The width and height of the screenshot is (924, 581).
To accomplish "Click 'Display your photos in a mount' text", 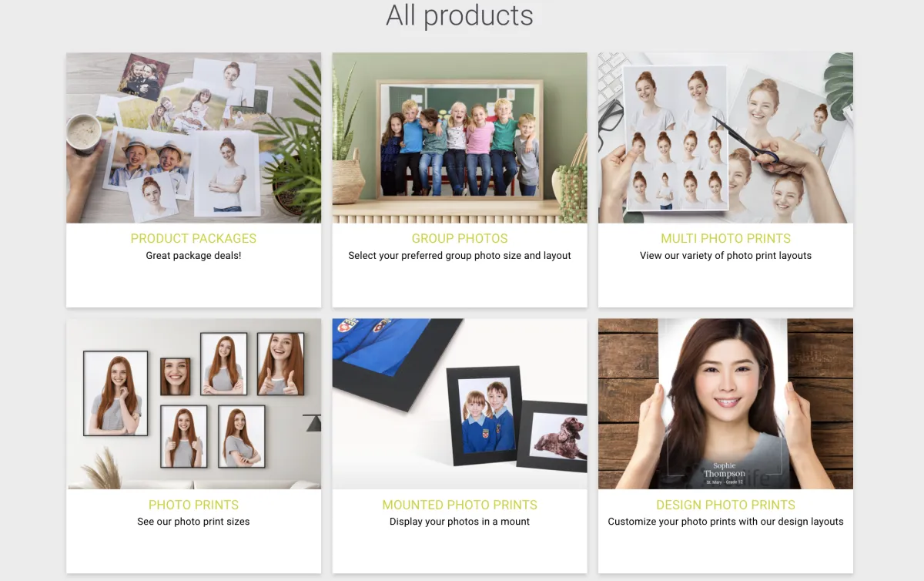I will click(x=460, y=522).
